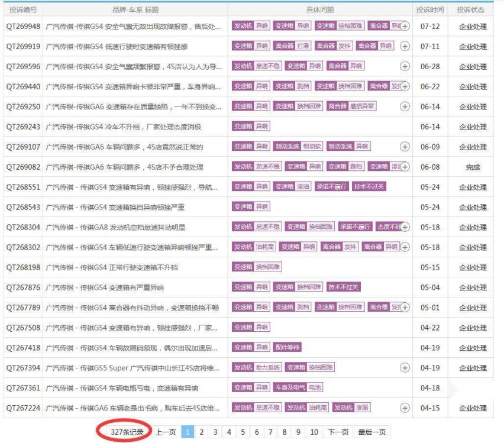The height and width of the screenshot is (443, 504).
Task: Go to page 9 of results
Action: click(298, 432)
